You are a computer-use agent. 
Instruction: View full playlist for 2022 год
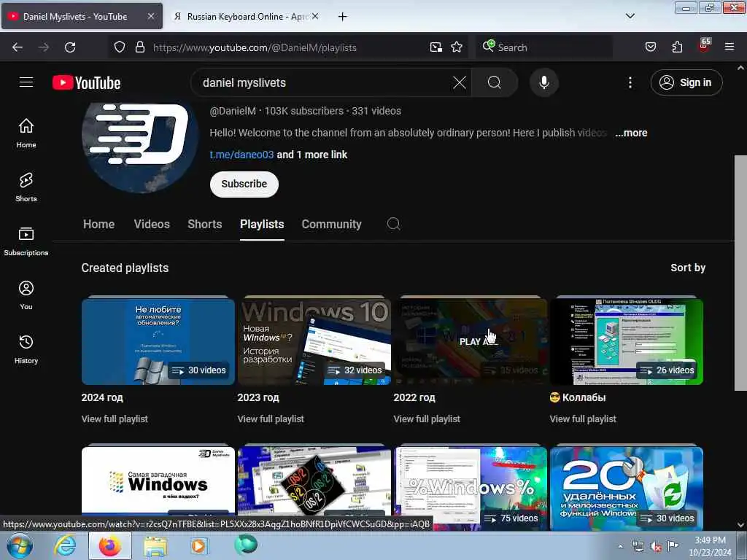[427, 419]
